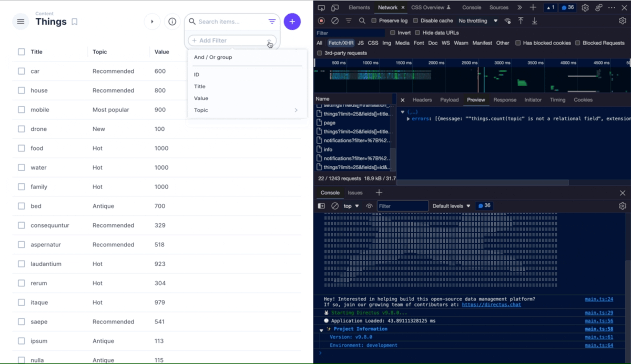Toggle the filter icon in search bar
This screenshot has width=631, height=364.
point(272,22)
